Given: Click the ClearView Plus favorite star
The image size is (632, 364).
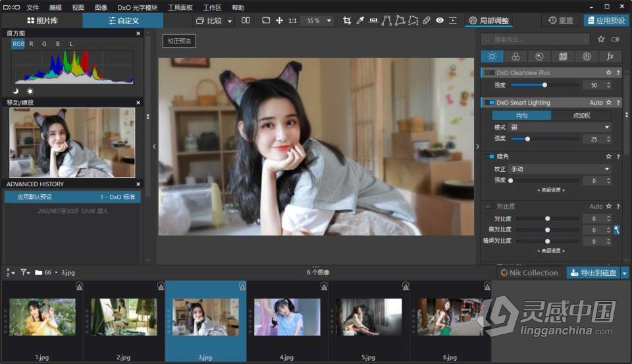Looking at the screenshot, I should pyautogui.click(x=608, y=72).
